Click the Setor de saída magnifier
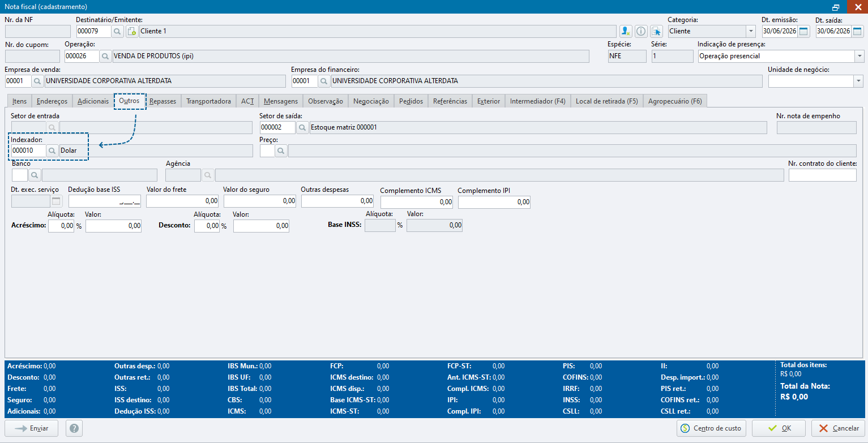Viewport: 868px width, 443px height. tap(302, 127)
